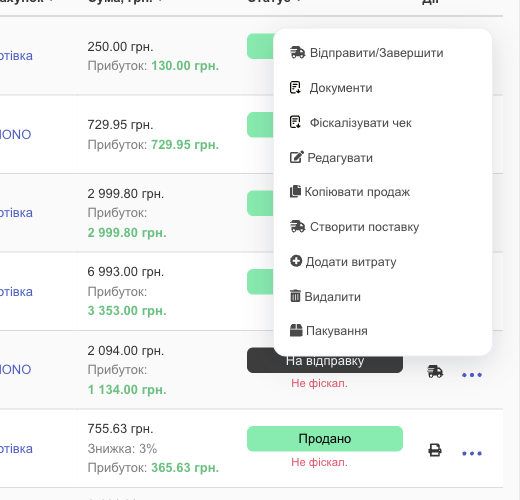Click the copy icon beside Копіювати продаж
The image size is (520, 500).
(295, 191)
